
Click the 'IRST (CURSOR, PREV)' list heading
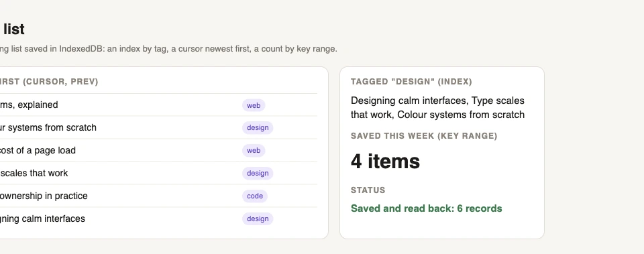tap(49, 82)
